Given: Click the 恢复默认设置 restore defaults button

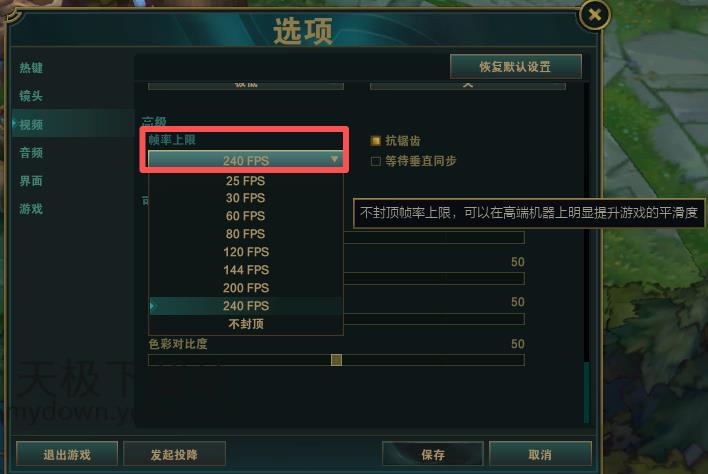Looking at the screenshot, I should coord(516,67).
